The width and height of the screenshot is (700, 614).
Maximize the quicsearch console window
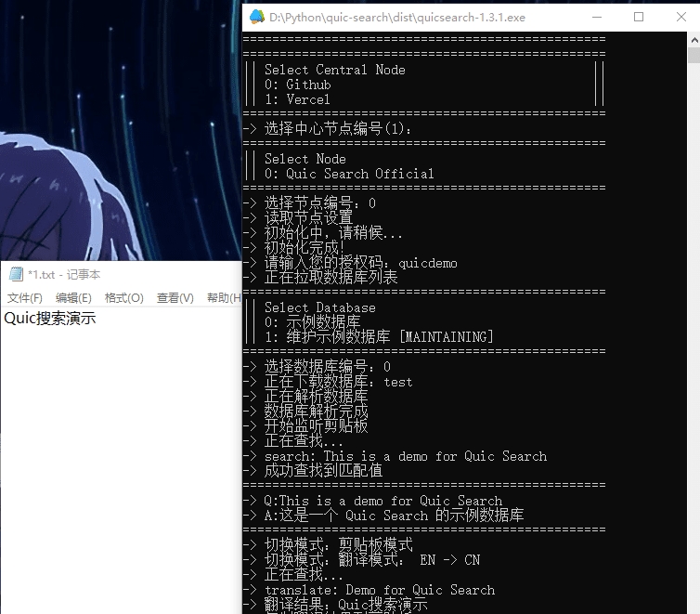tap(639, 17)
